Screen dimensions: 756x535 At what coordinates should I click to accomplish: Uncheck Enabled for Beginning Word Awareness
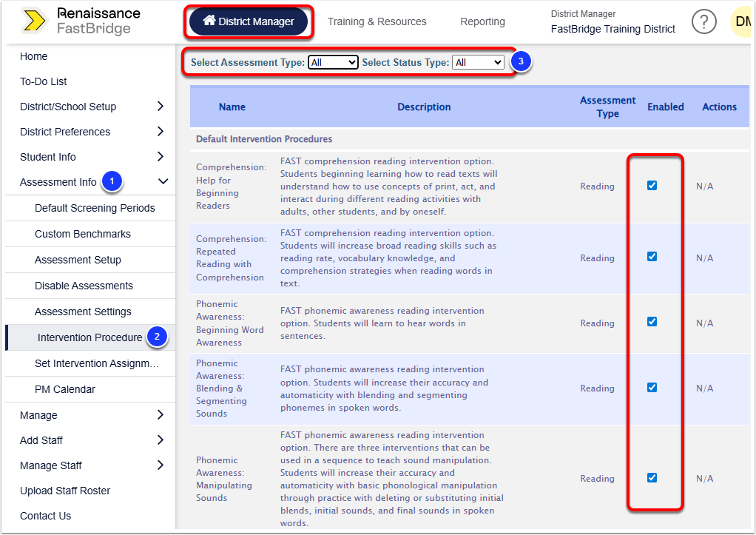pyautogui.click(x=652, y=322)
